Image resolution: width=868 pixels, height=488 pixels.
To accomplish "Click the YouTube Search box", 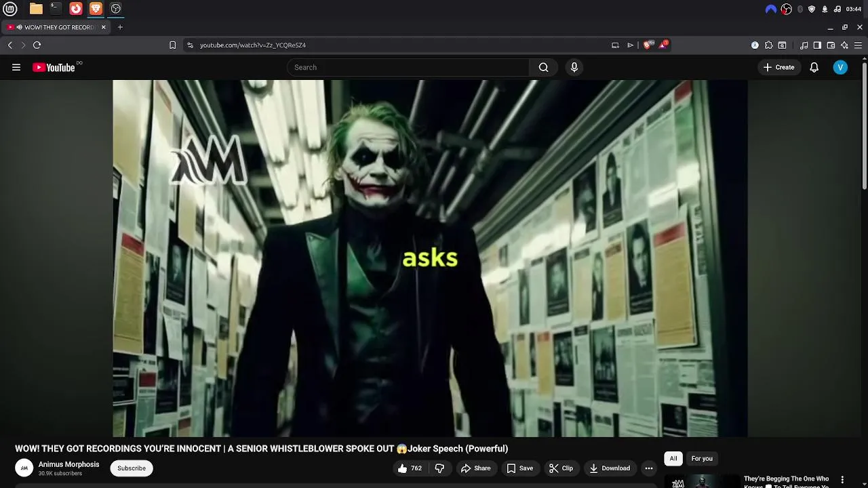I will [x=408, y=67].
